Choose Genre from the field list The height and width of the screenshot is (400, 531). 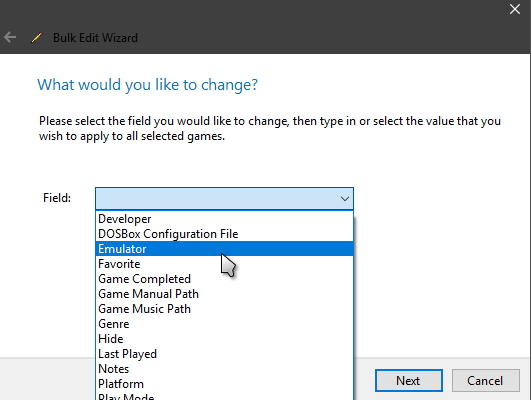[x=224, y=324]
